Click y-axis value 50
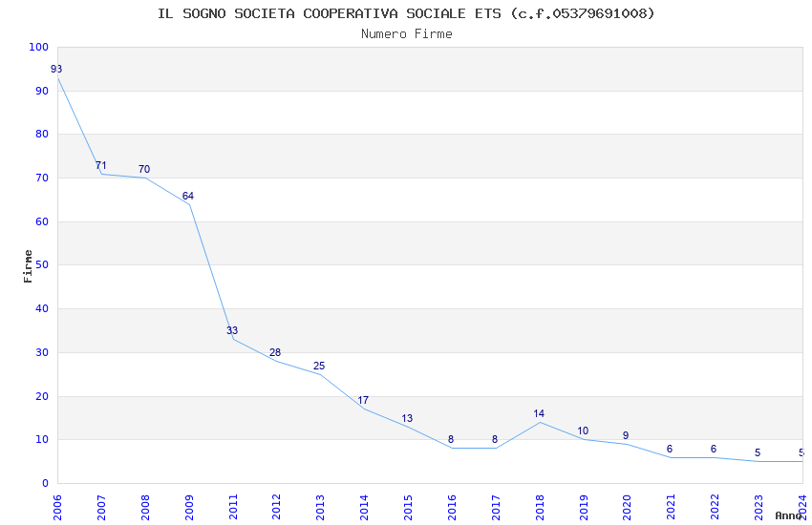Viewport: 812px width, 525px height. 42,264
